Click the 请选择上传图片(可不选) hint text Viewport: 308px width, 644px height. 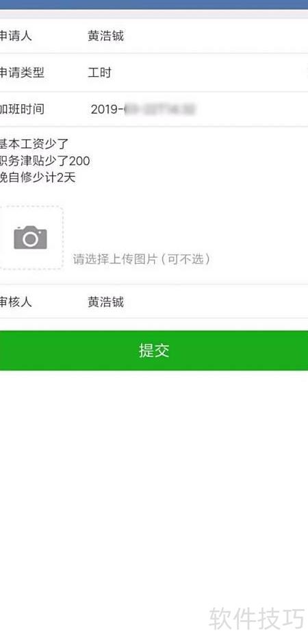click(142, 259)
